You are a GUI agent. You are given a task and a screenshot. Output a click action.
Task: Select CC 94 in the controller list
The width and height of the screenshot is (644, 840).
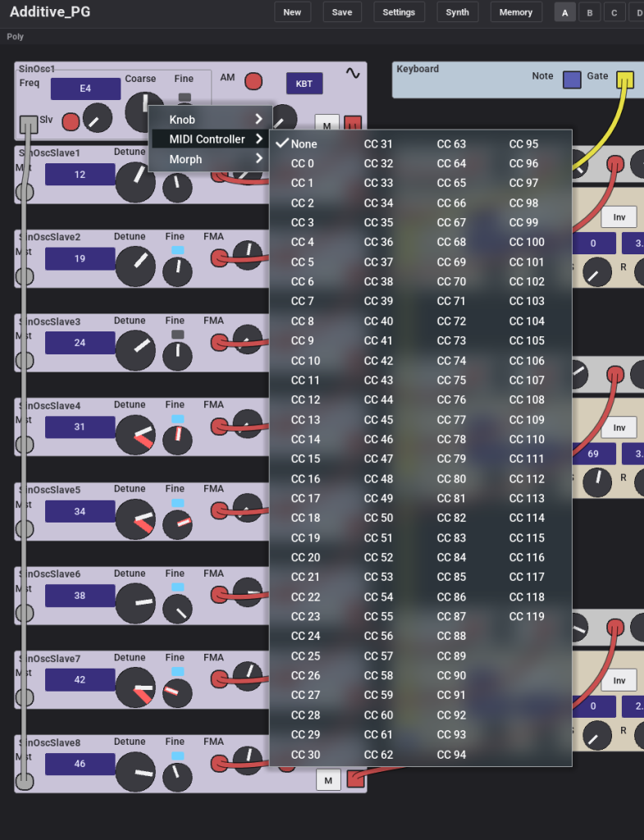451,755
